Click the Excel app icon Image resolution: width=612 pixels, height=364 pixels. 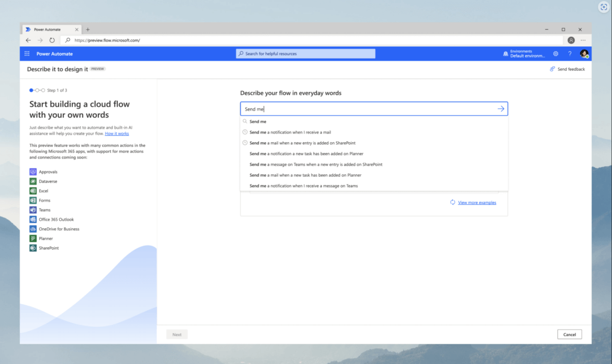pyautogui.click(x=33, y=191)
